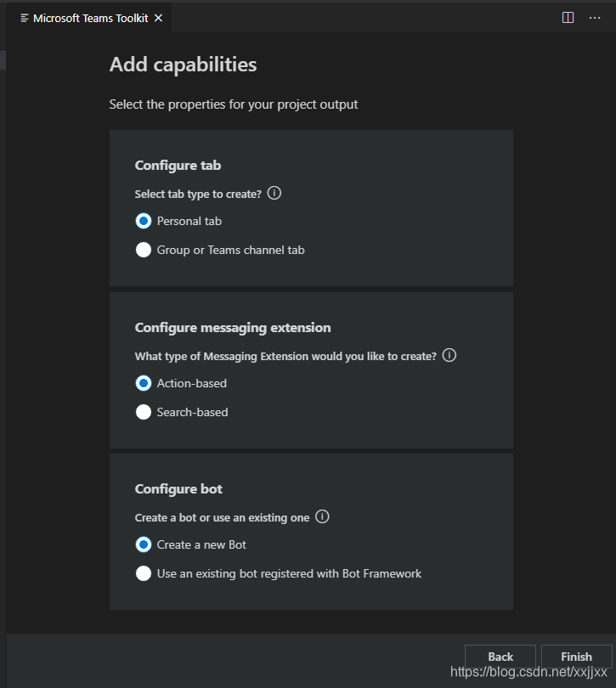Click the Add capabilities page title
This screenshot has width=616, height=688.
pos(183,65)
